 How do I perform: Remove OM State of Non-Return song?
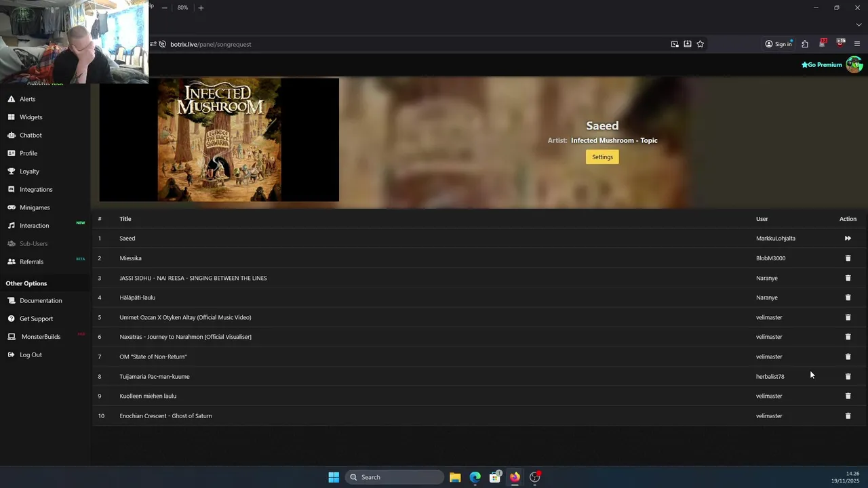point(848,357)
